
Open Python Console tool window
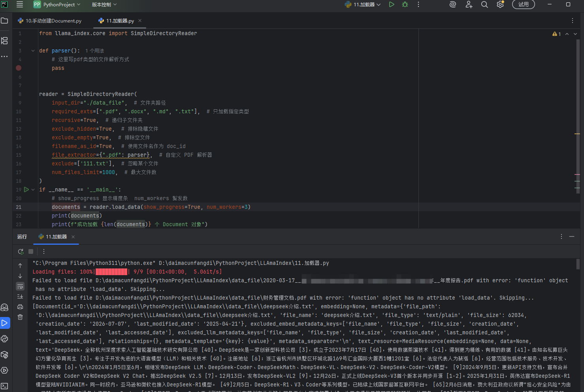click(x=5, y=339)
